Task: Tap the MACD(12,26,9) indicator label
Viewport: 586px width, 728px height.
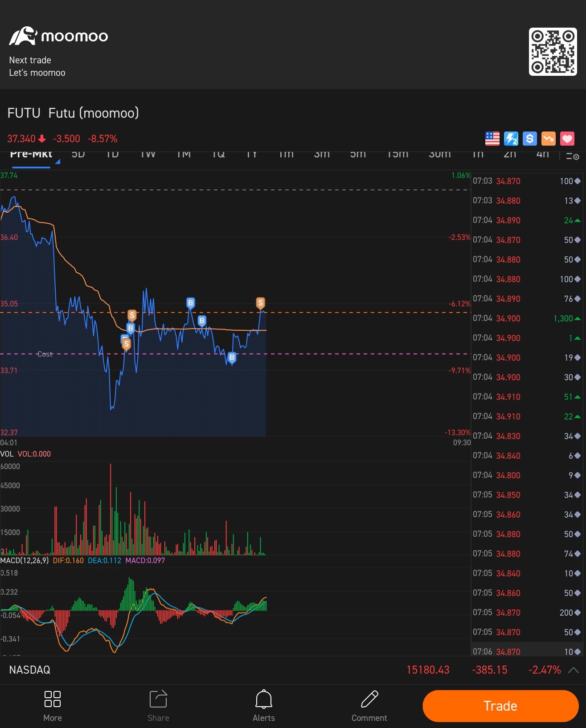Action: pos(25,560)
